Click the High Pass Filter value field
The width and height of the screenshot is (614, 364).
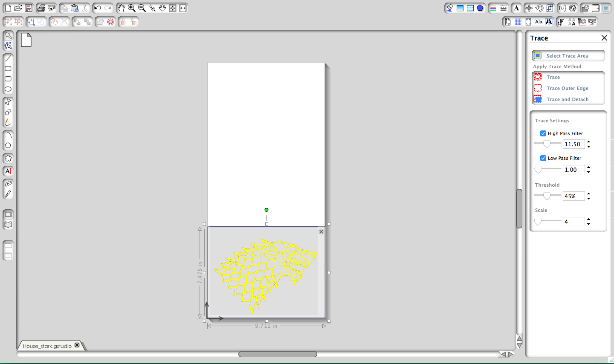click(573, 144)
